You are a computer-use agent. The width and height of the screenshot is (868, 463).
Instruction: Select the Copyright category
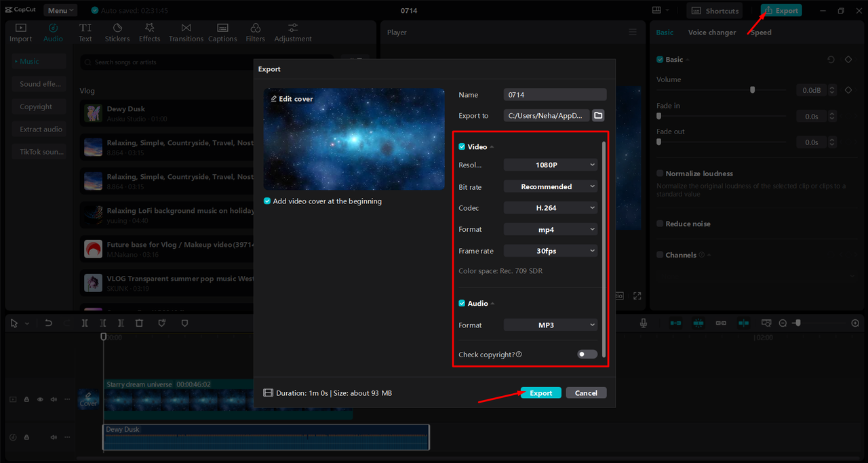pos(39,106)
